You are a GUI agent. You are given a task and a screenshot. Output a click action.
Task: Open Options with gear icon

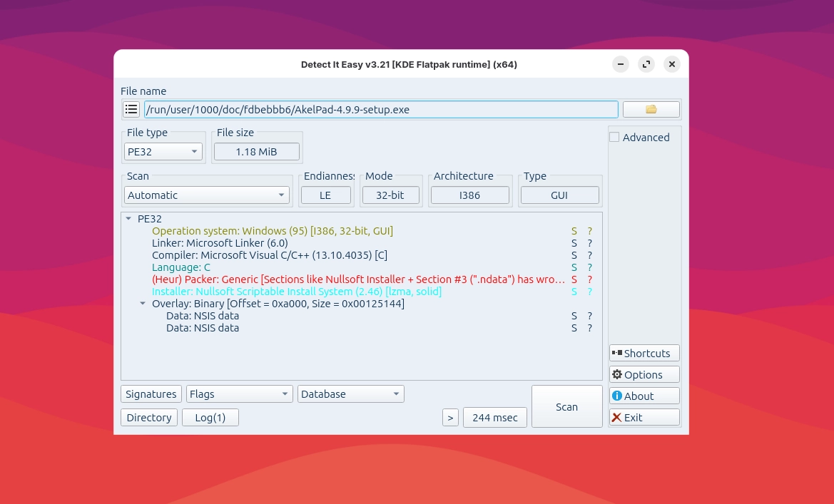tap(644, 375)
